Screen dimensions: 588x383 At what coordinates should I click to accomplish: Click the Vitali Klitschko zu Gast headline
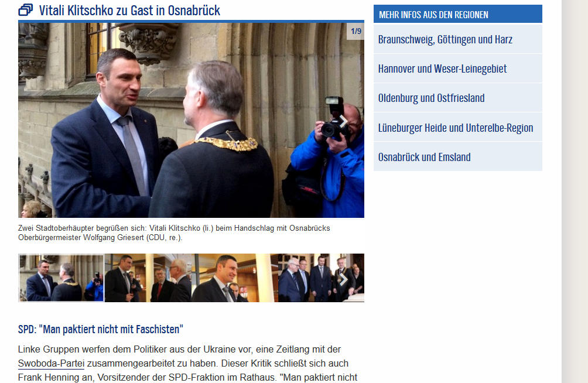129,11
